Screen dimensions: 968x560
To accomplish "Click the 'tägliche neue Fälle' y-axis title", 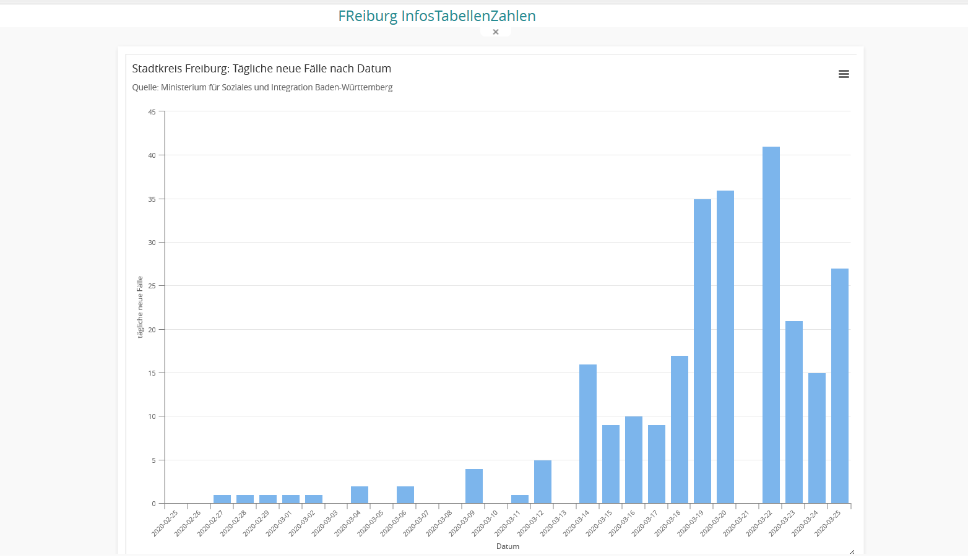I will (x=140, y=307).
